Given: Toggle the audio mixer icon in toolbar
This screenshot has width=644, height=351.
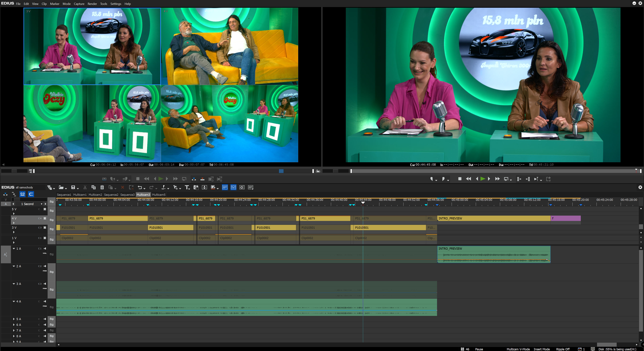Looking at the screenshot, I should (x=233, y=187).
